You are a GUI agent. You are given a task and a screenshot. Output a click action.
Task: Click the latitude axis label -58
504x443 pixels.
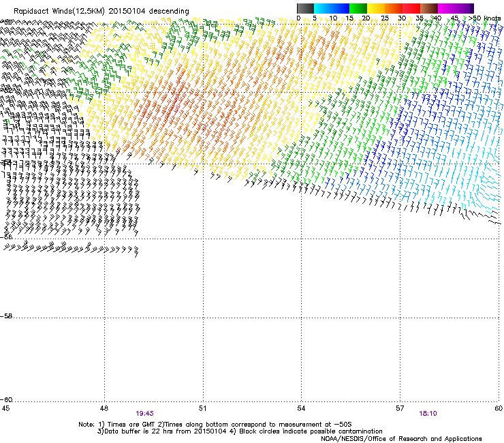(x=6, y=316)
